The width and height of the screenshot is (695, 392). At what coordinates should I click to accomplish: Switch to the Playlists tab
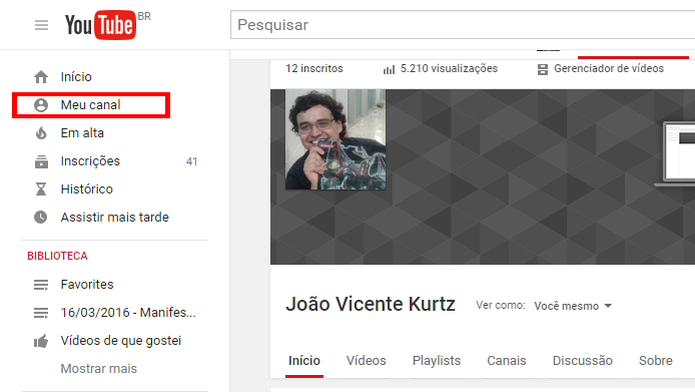pos(437,361)
